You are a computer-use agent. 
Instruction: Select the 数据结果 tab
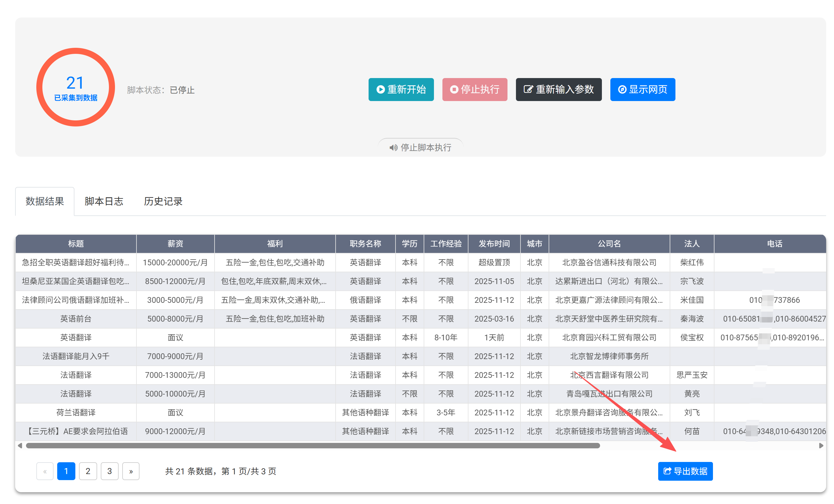point(45,201)
